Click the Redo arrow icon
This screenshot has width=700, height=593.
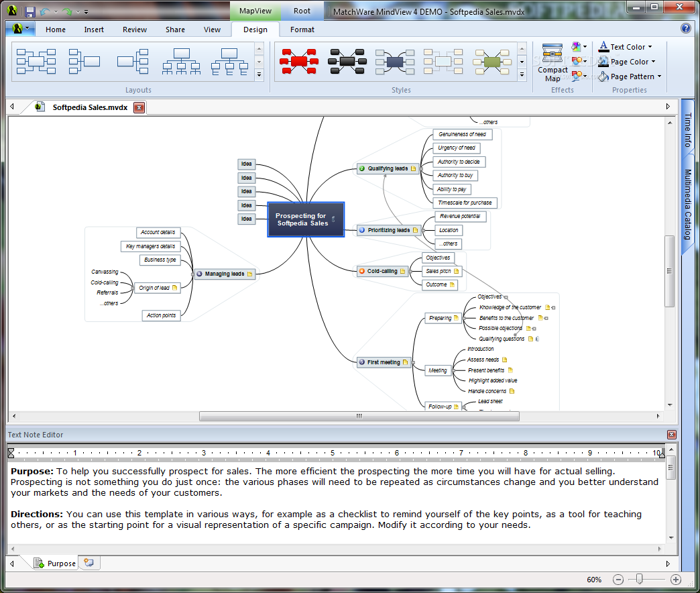click(x=68, y=11)
